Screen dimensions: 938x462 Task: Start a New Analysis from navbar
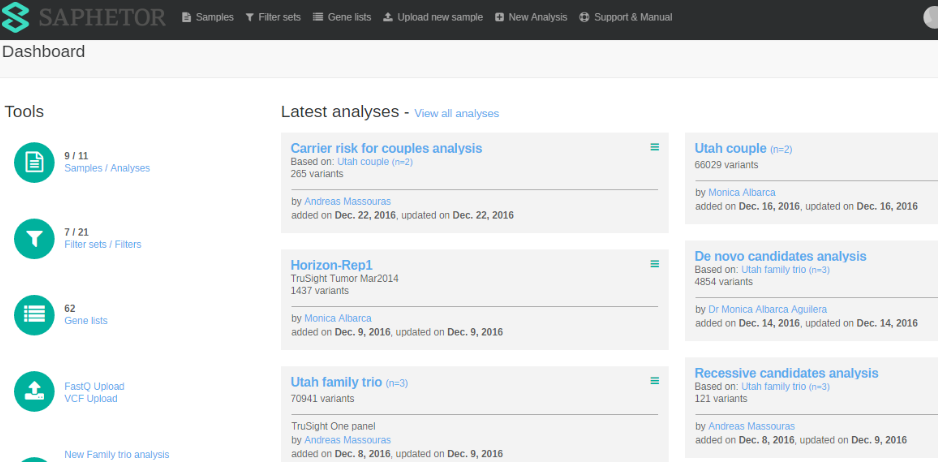(531, 17)
